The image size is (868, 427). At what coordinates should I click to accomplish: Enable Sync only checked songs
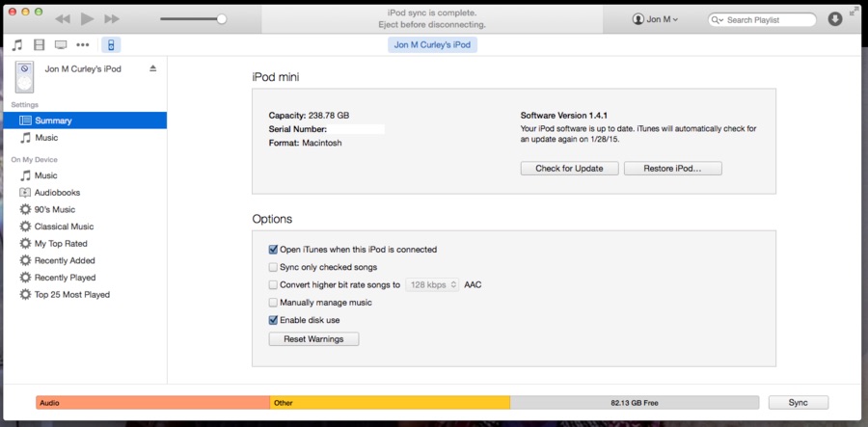[273, 267]
